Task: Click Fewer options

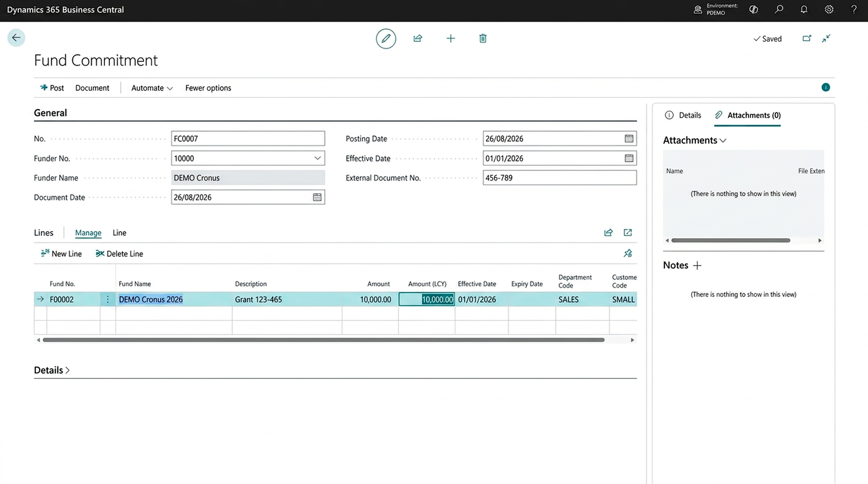Action: pyautogui.click(x=208, y=88)
